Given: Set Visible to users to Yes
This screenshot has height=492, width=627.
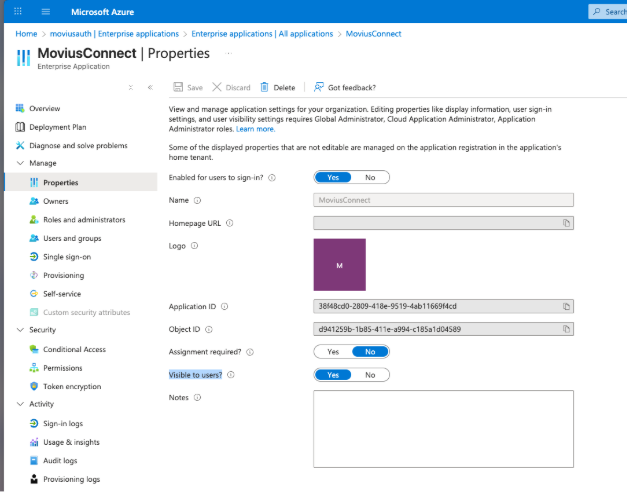Looking at the screenshot, I should click(333, 375).
